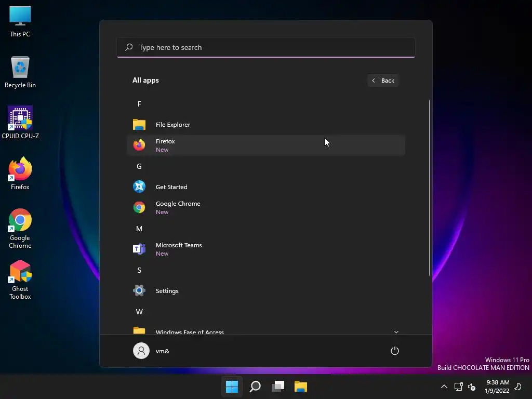The height and width of the screenshot is (399, 532).
Task: Click the Windows Start button on taskbar
Action: tap(232, 387)
